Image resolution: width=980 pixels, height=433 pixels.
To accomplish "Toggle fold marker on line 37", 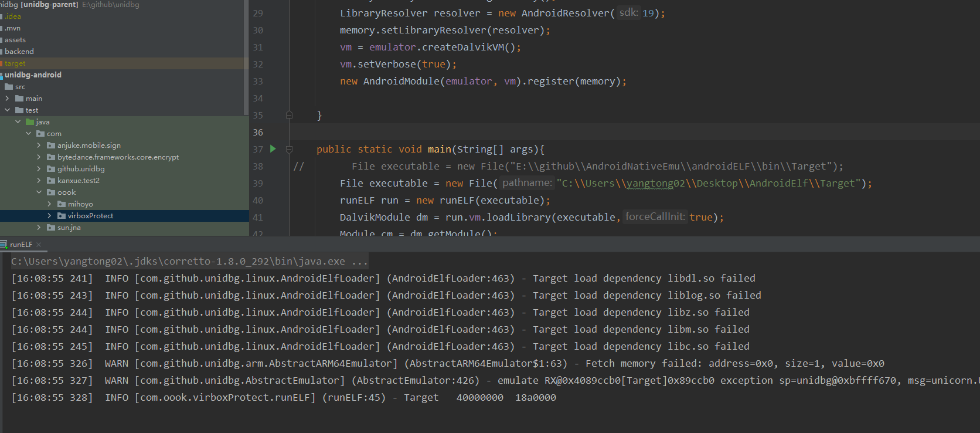I will (x=289, y=149).
